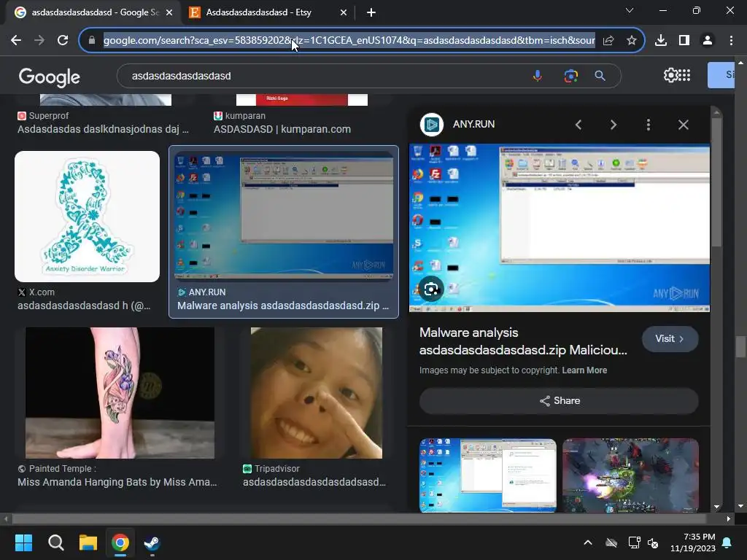Close the Etsy tab

click(344, 13)
